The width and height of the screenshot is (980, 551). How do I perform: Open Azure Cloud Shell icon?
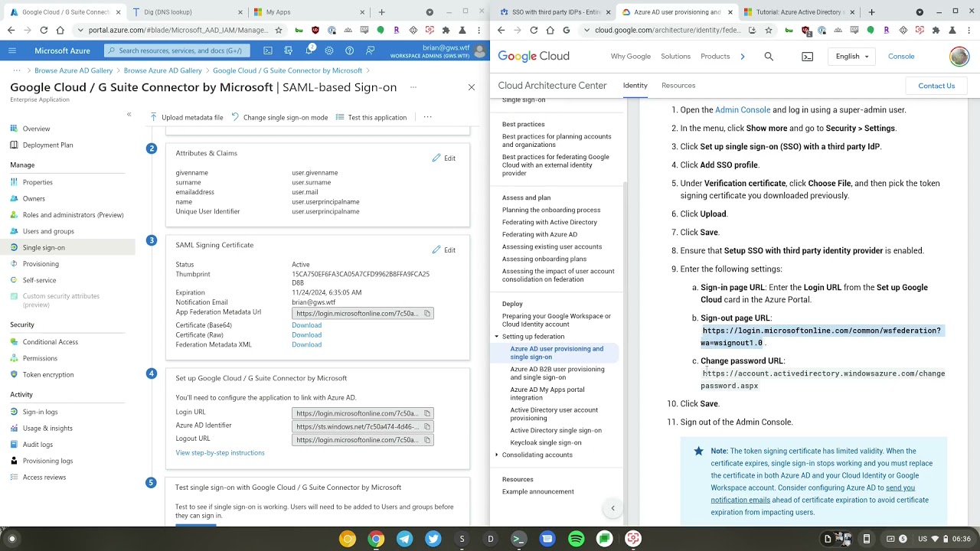click(268, 51)
